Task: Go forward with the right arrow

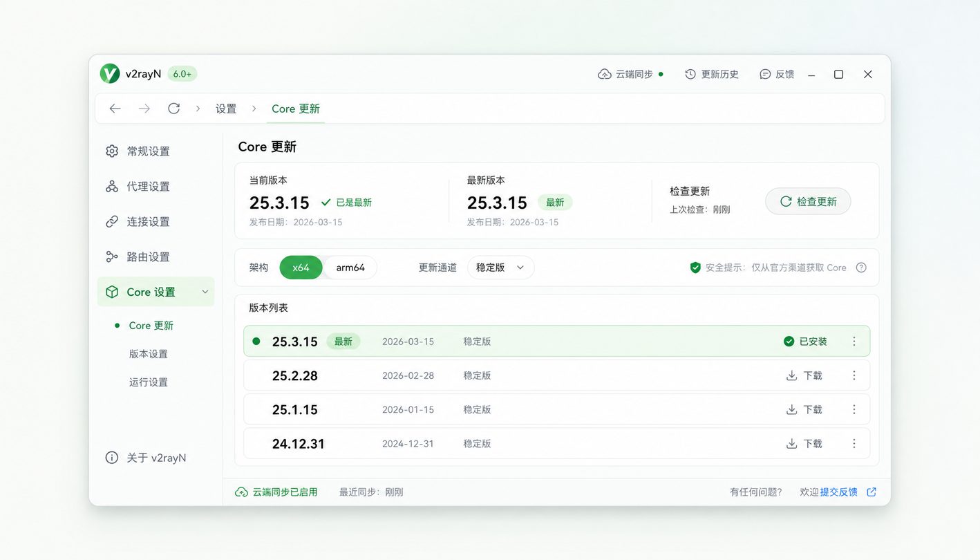Action: (x=144, y=109)
